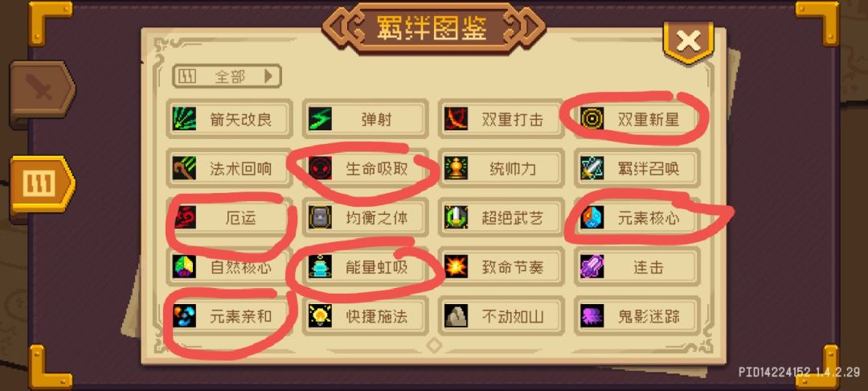Select the explosion icon for 致命节奏
The height and width of the screenshot is (391, 868).
(456, 267)
